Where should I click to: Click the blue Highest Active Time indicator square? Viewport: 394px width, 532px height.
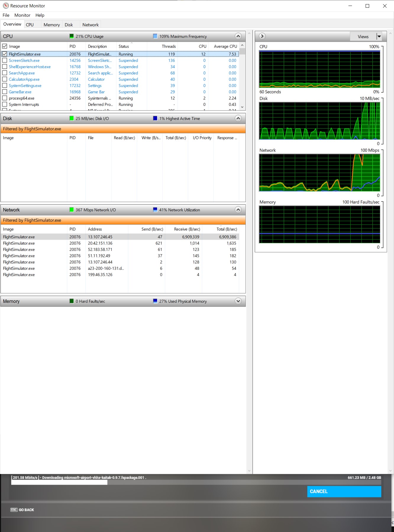pyautogui.click(x=155, y=118)
